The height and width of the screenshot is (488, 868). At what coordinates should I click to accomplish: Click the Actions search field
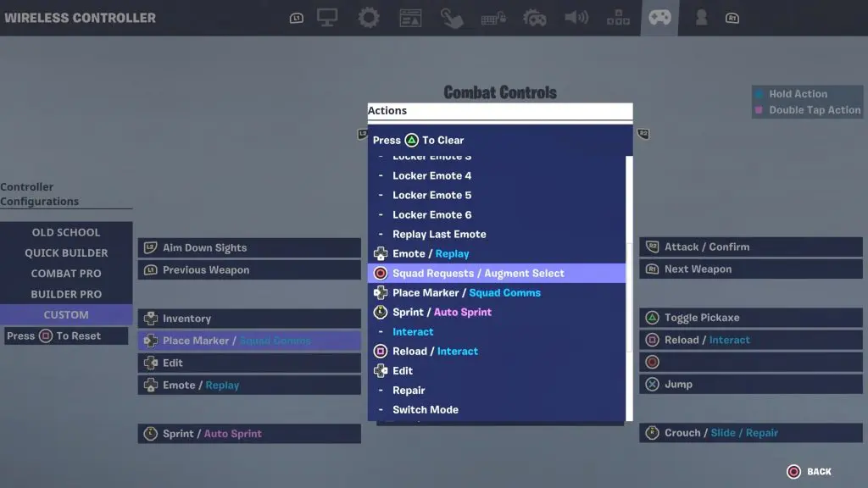(x=500, y=111)
